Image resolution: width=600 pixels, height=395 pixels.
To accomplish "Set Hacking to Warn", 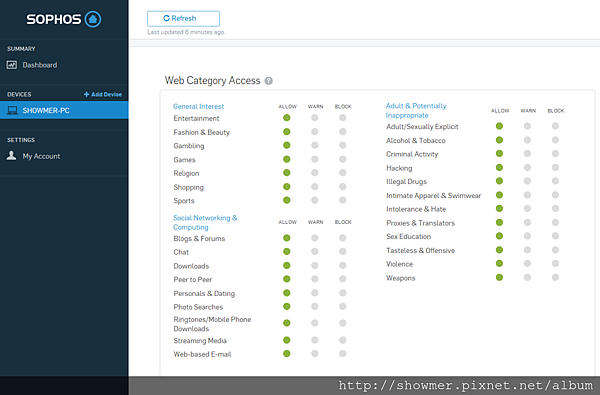I will [x=527, y=167].
